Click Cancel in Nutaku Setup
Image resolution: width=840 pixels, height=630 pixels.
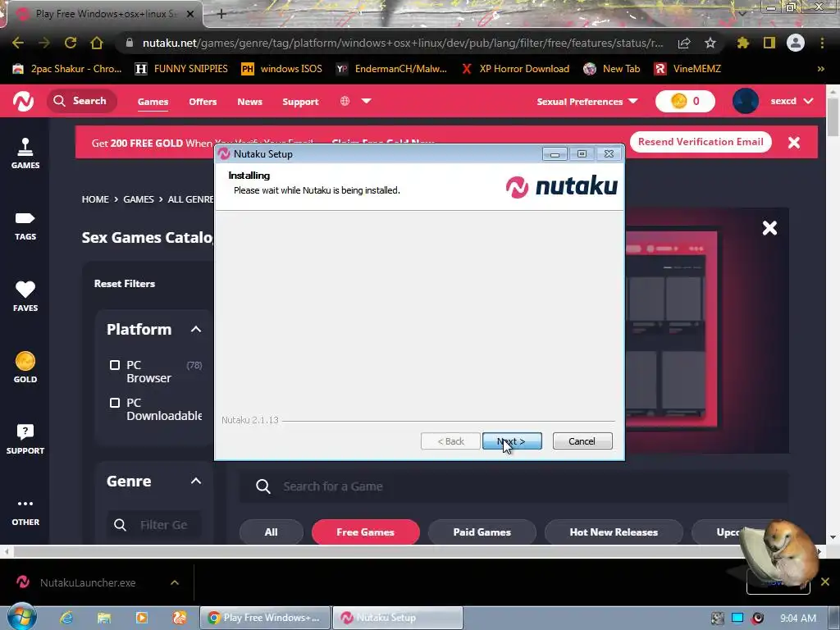(582, 441)
